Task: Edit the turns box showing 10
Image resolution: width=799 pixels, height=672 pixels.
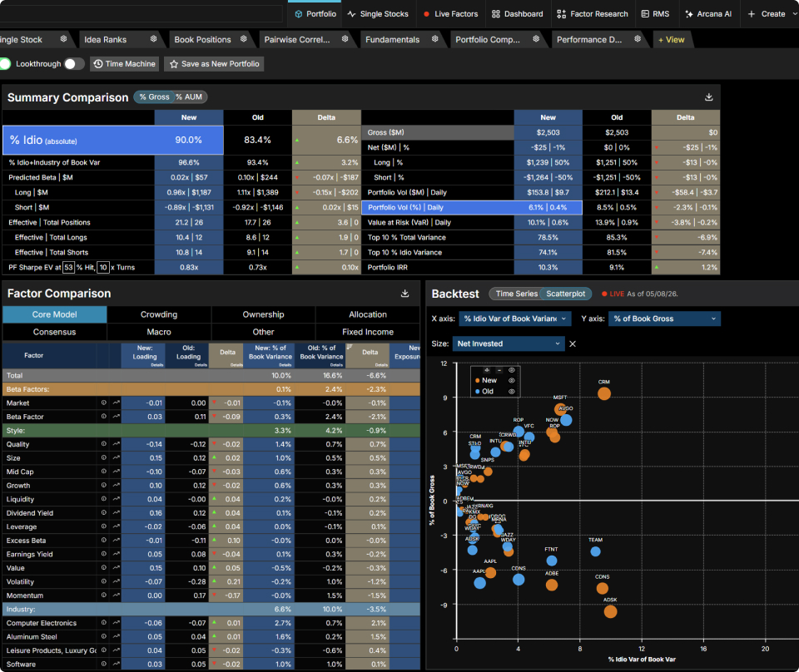Action: click(103, 267)
